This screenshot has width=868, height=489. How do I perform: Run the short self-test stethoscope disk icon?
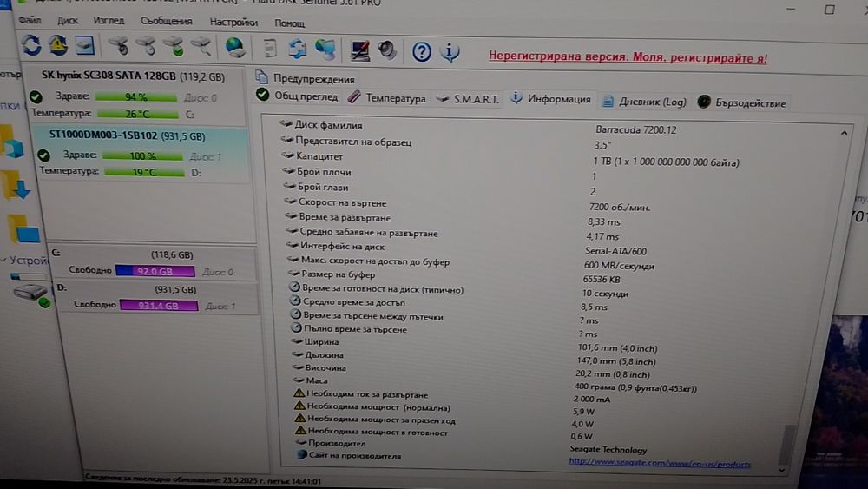(x=118, y=47)
